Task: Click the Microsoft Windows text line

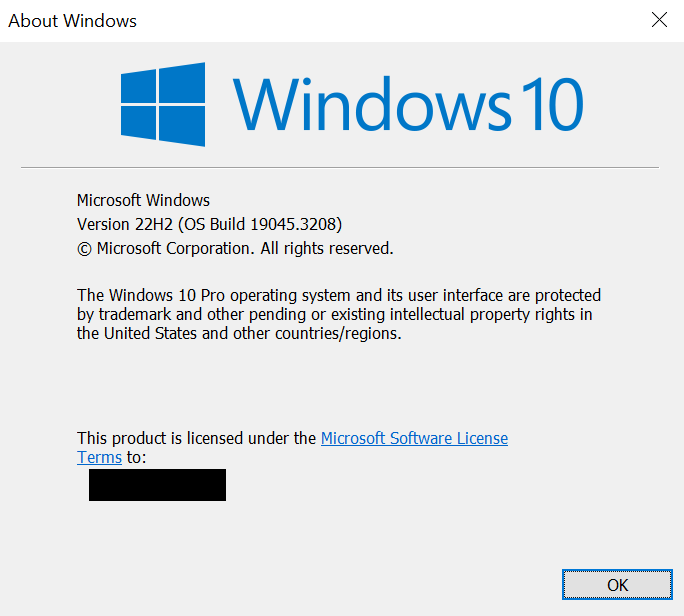Action: (x=143, y=200)
